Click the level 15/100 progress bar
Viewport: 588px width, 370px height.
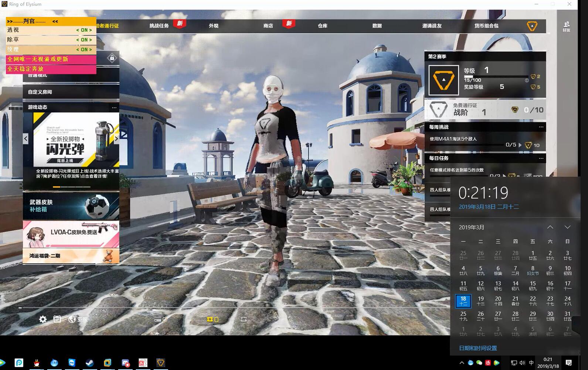[x=496, y=76]
